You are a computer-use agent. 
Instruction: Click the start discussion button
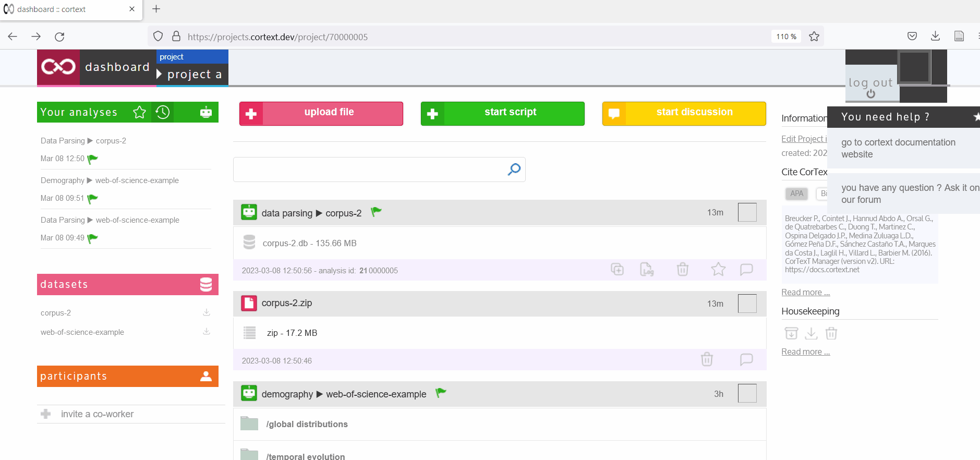[684, 113]
